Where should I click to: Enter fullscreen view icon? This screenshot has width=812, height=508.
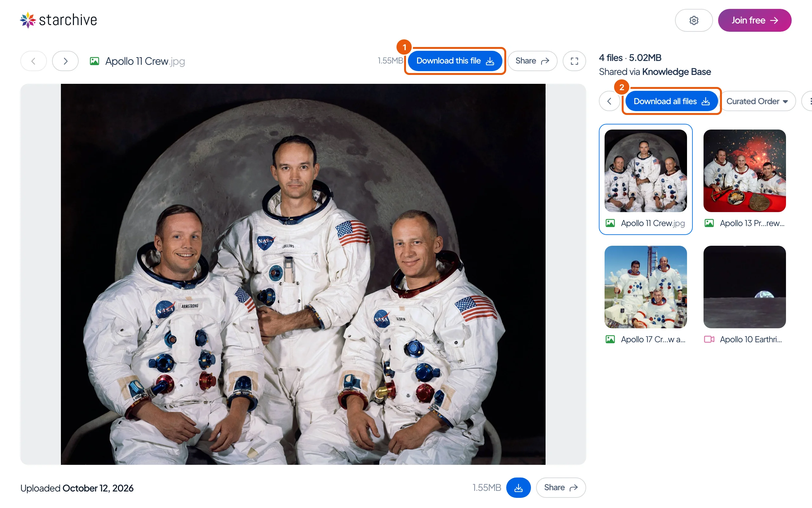pyautogui.click(x=574, y=61)
